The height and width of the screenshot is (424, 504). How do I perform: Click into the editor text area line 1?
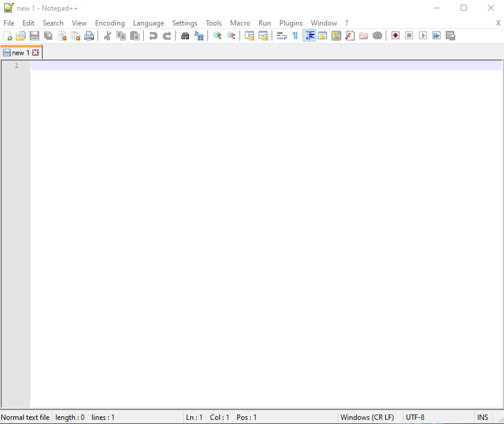[266, 65]
